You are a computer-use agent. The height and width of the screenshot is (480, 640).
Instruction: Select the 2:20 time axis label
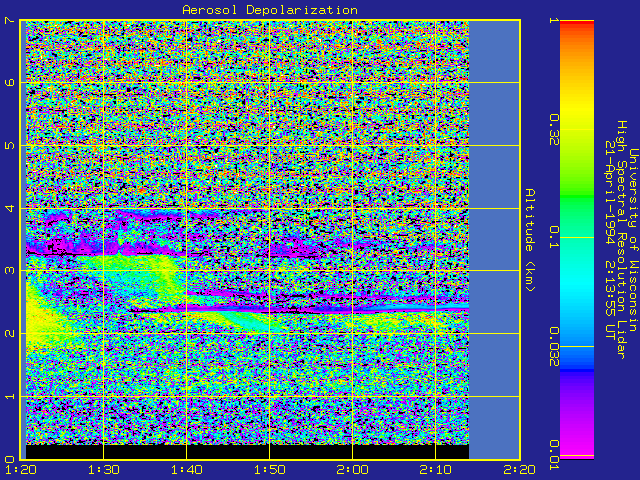click(x=519, y=470)
